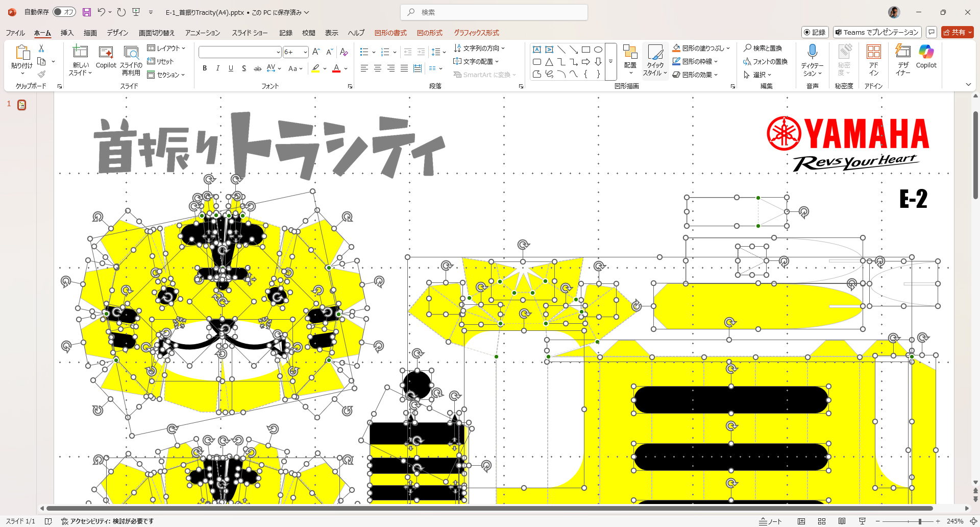Screen dimensions: 980x527
Task: Click the Share (共有) button
Action: [957, 32]
